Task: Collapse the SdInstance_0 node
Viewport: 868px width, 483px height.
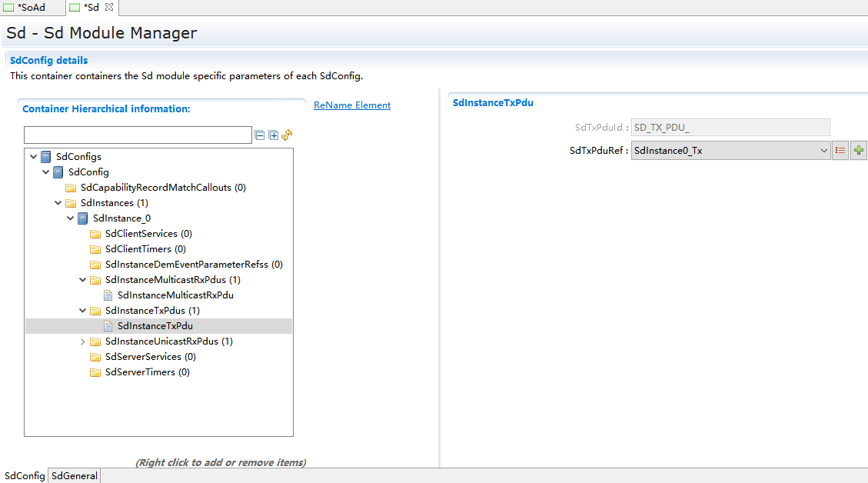Action: (71, 218)
